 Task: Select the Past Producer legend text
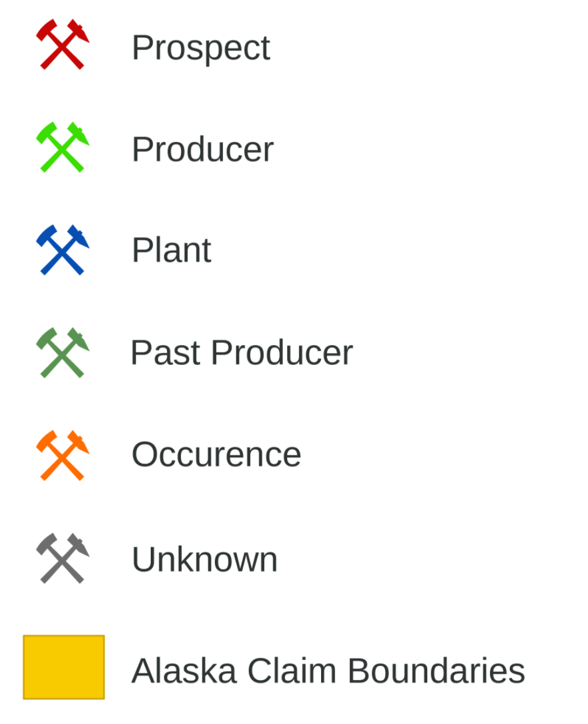[x=242, y=353]
